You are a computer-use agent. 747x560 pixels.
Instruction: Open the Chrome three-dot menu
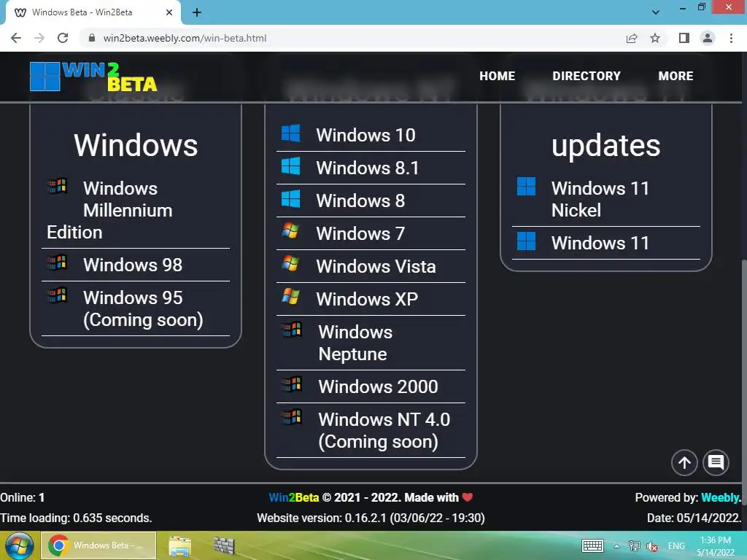(x=731, y=38)
